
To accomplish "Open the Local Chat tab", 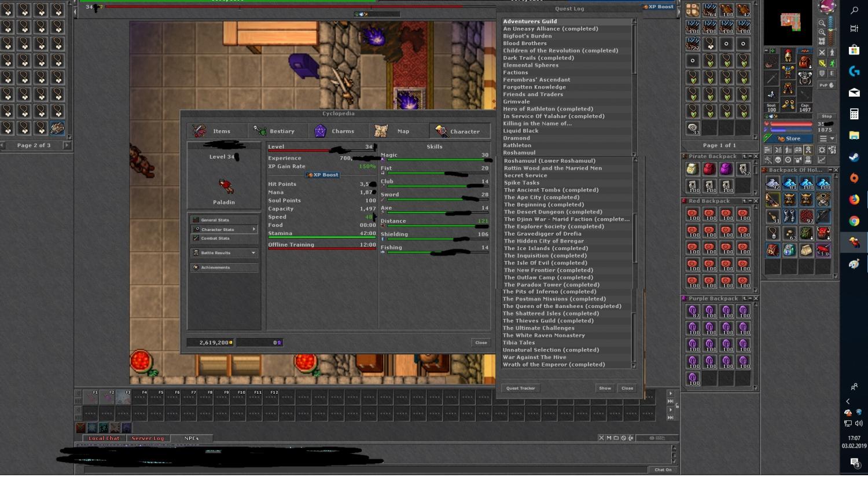I will 104,439.
